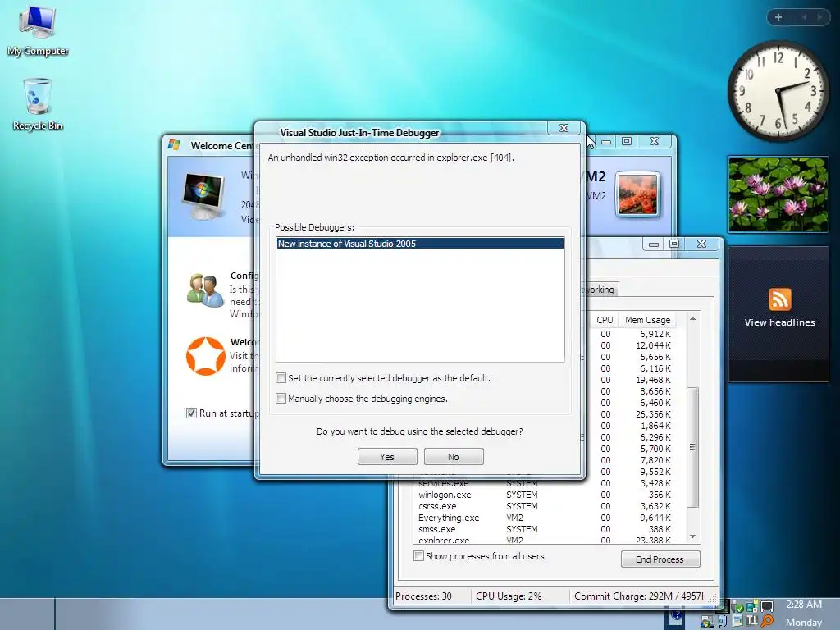This screenshot has height=630, width=840.
Task: Click the 19,468 K memory value
Action: click(x=653, y=380)
